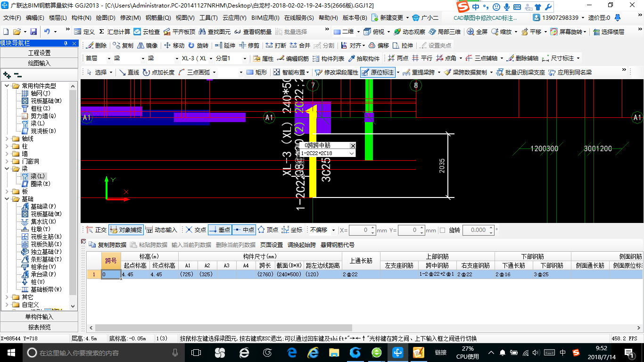Toggle 中点 midpoint snap

(x=244, y=230)
